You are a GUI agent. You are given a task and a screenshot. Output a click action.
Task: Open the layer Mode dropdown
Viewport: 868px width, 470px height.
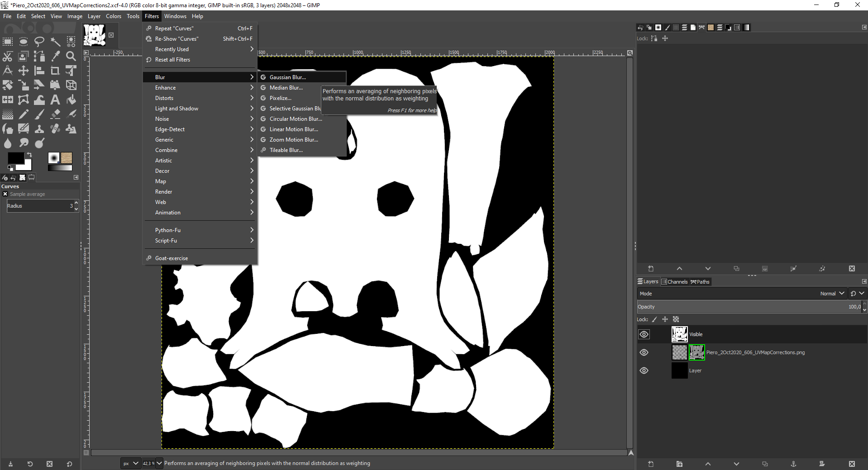pyautogui.click(x=832, y=294)
